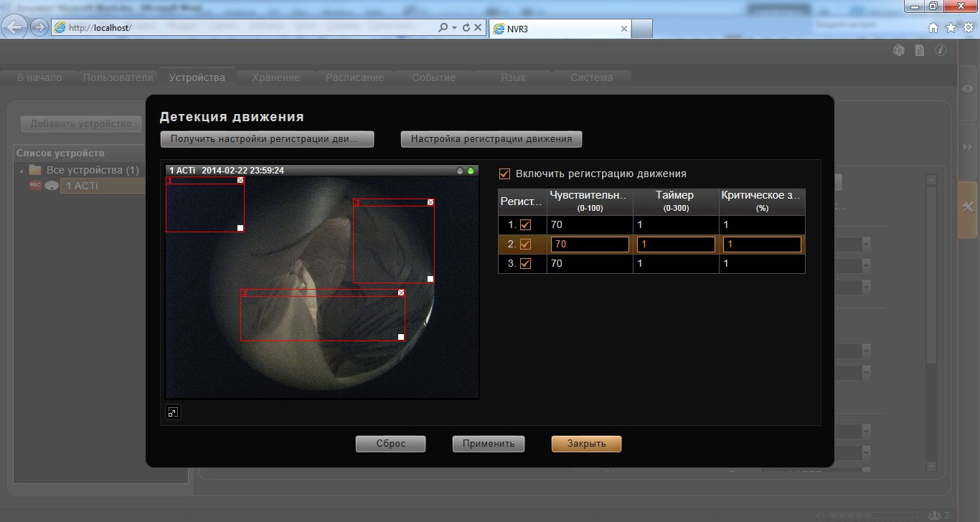Viewport: 980px width, 522px height.
Task: Click the double-arrow icon on the right sidebar
Action: coord(969,147)
